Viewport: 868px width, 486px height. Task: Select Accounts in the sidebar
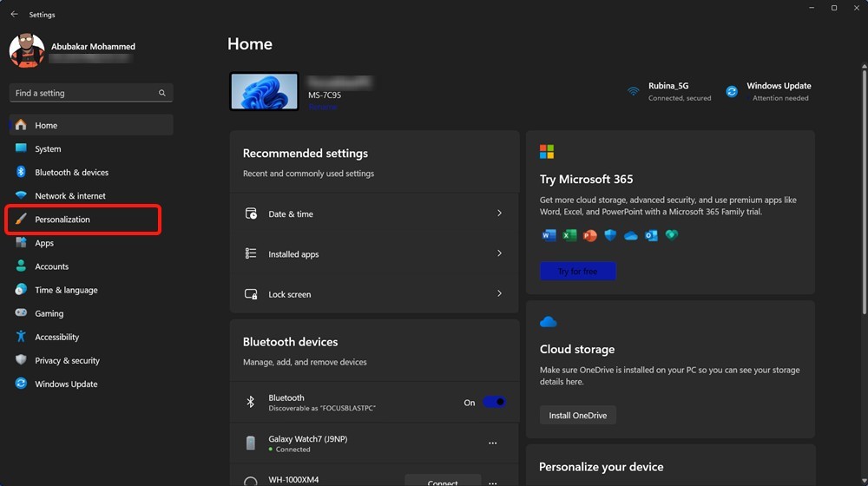pos(91,266)
